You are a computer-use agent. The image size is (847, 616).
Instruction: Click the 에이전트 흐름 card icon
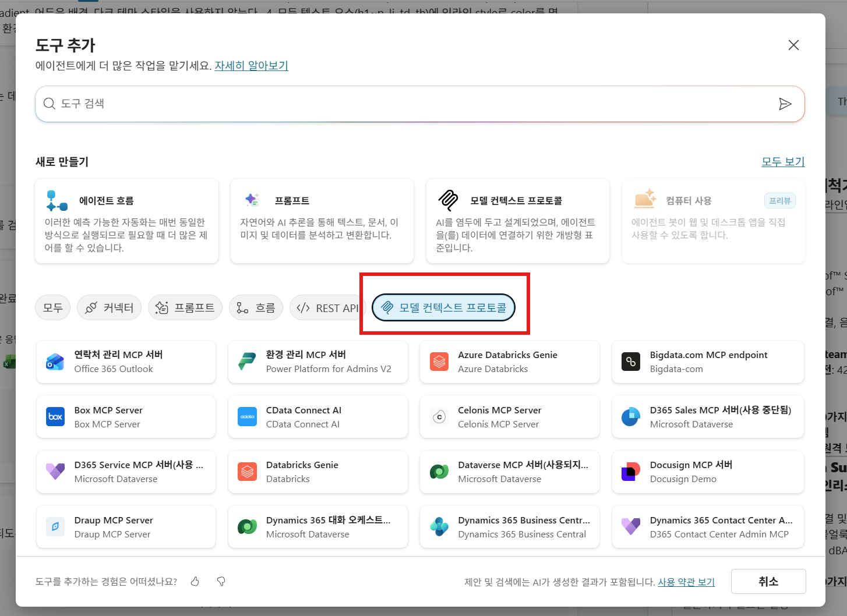57,201
